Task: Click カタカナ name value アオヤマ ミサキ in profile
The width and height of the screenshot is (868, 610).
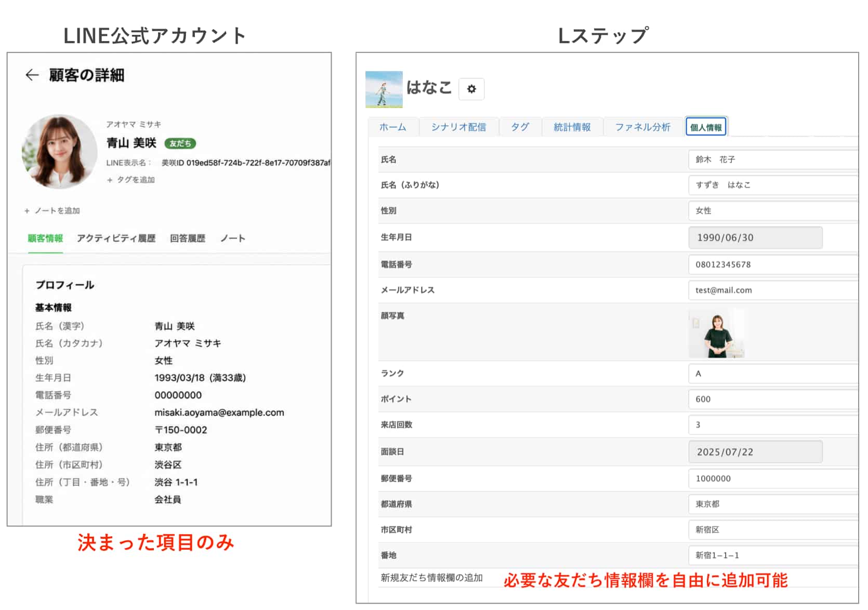Action: coord(188,343)
